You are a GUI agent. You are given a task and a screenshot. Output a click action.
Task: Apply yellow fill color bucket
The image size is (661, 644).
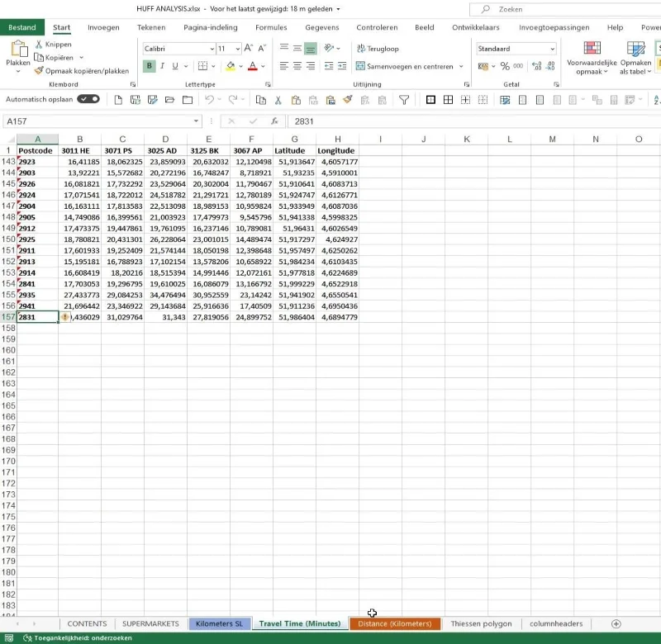[x=231, y=66]
